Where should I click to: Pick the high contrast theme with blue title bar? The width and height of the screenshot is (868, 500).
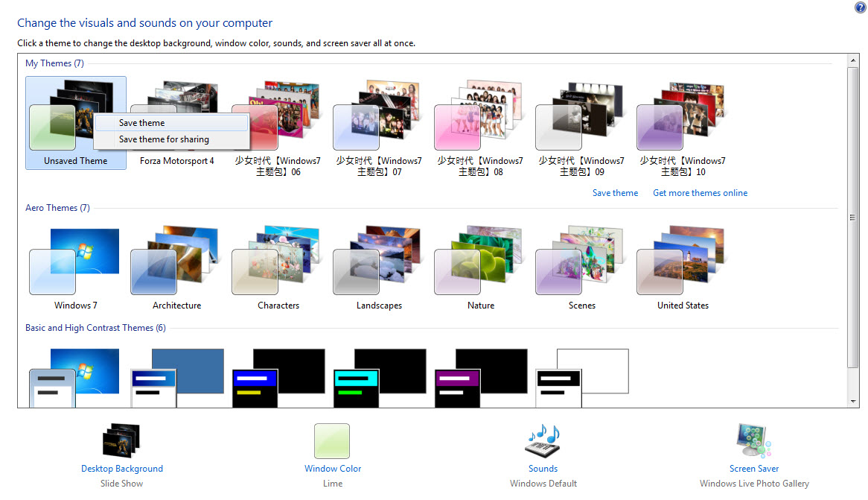pos(278,378)
